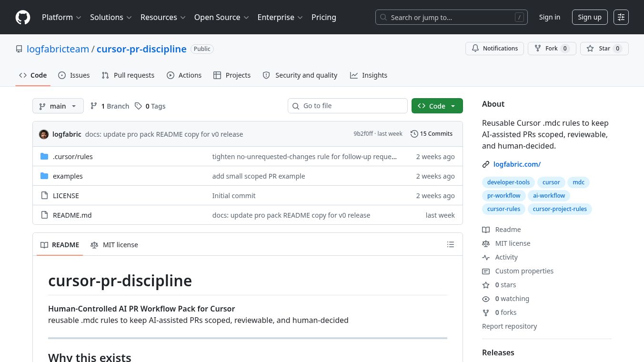Click the repository book icon beside logfabricteam
This screenshot has width=644, height=362.
click(19, 49)
